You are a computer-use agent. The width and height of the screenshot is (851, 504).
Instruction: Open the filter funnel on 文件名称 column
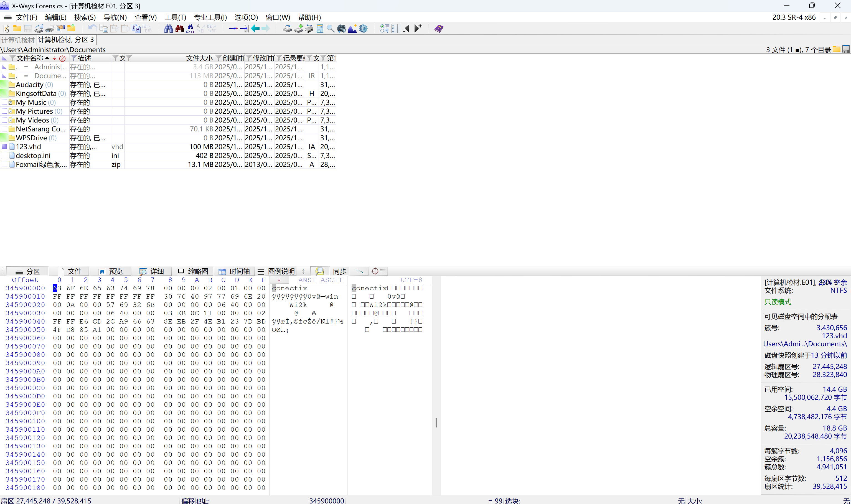click(x=12, y=58)
